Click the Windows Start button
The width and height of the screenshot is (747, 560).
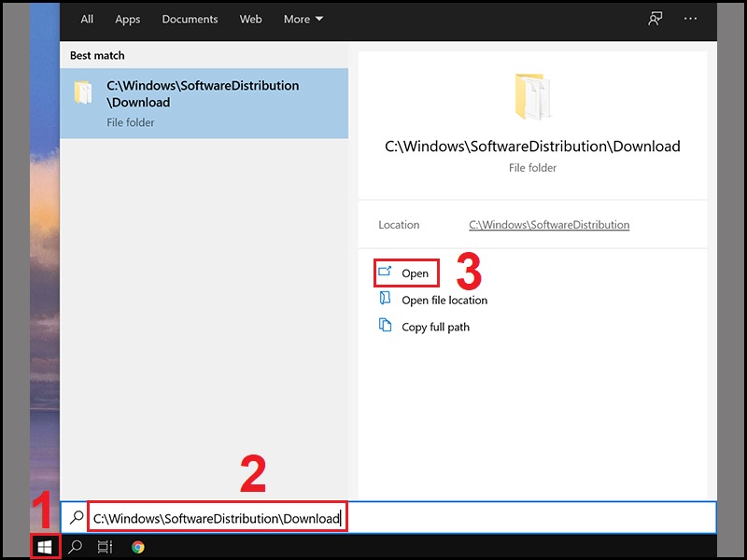(45, 547)
